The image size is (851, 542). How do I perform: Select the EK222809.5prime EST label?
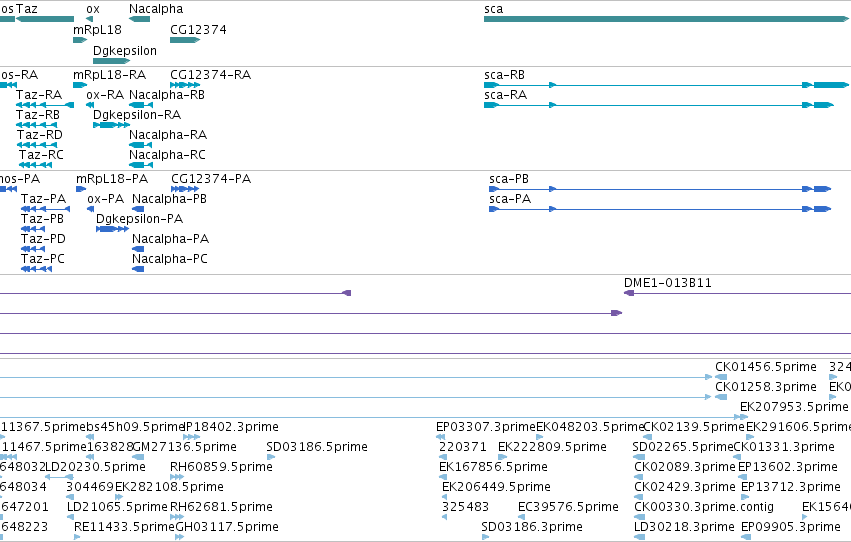point(552,448)
